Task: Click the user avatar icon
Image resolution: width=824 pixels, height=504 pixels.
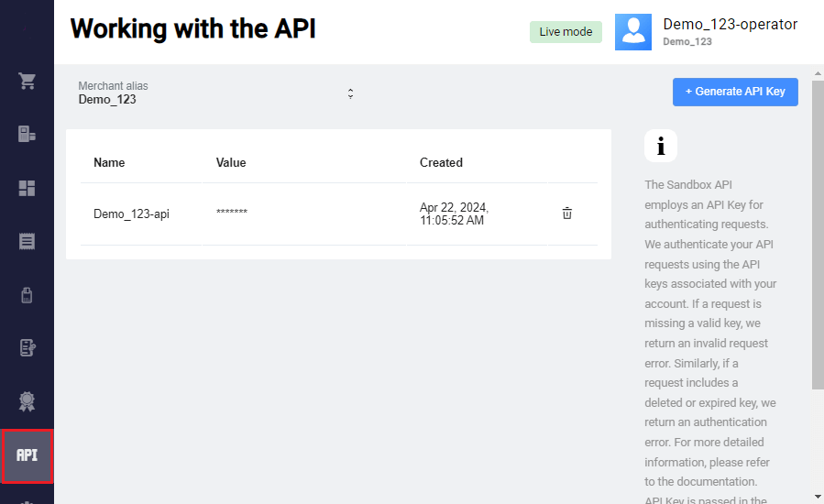Action: [632, 31]
